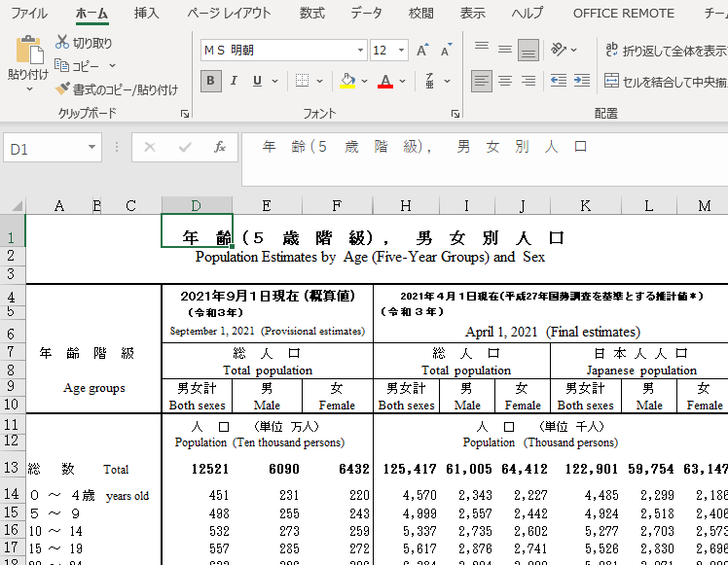Click the Cut scissors icon
This screenshot has width=728, height=565.
click(x=61, y=42)
